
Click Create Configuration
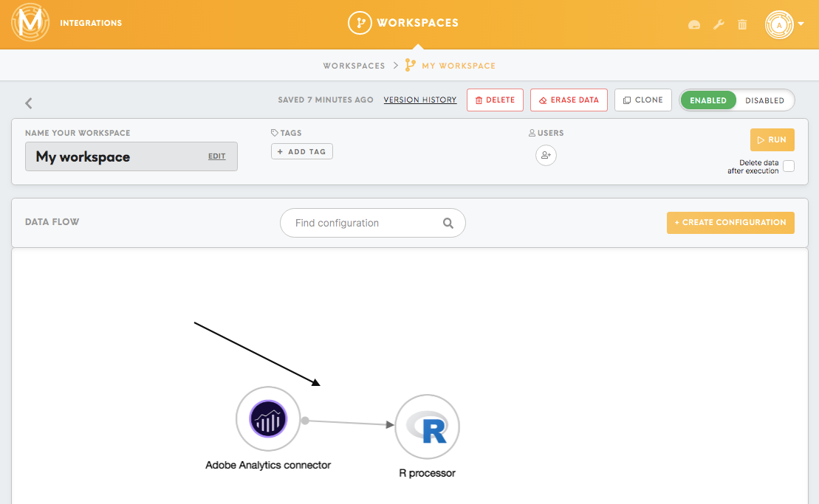pyautogui.click(x=730, y=223)
